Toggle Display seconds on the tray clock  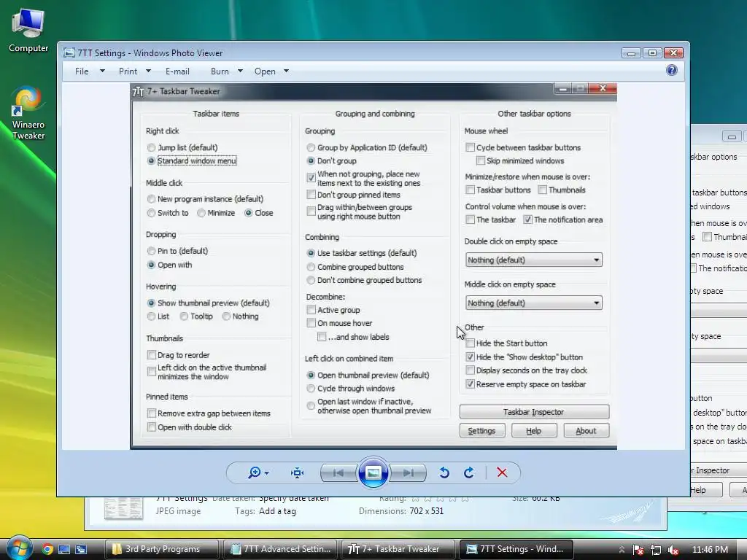pos(471,370)
